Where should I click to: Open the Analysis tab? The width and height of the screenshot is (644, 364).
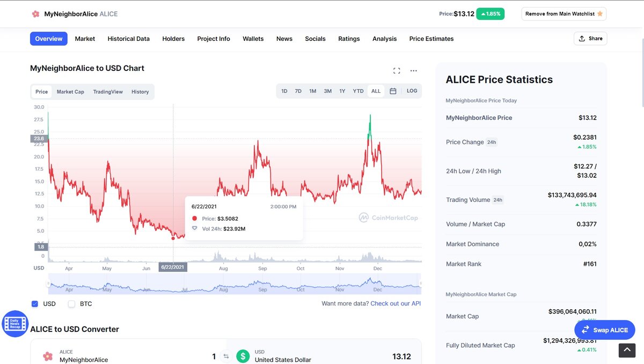[385, 39]
